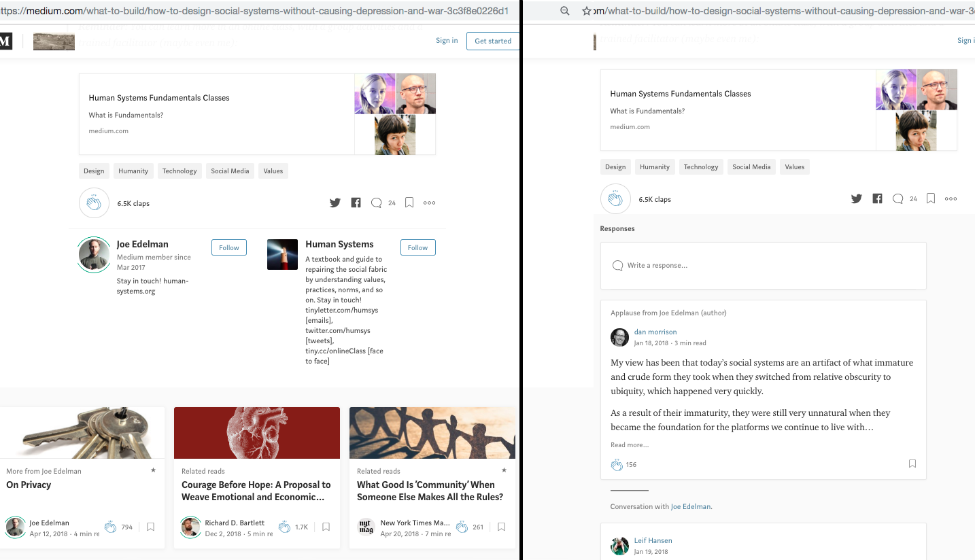Select the Humanity tag in left window
The width and height of the screenshot is (975, 560).
[x=133, y=171]
